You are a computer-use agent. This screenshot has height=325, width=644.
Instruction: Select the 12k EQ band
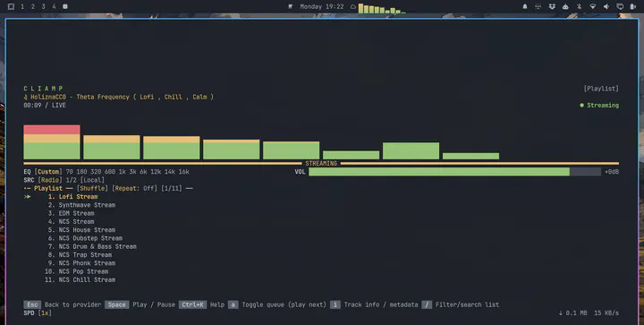tap(156, 172)
